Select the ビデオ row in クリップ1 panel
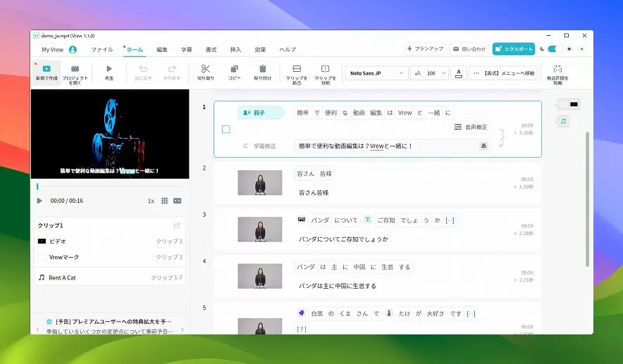This screenshot has height=364, width=623. [110, 241]
